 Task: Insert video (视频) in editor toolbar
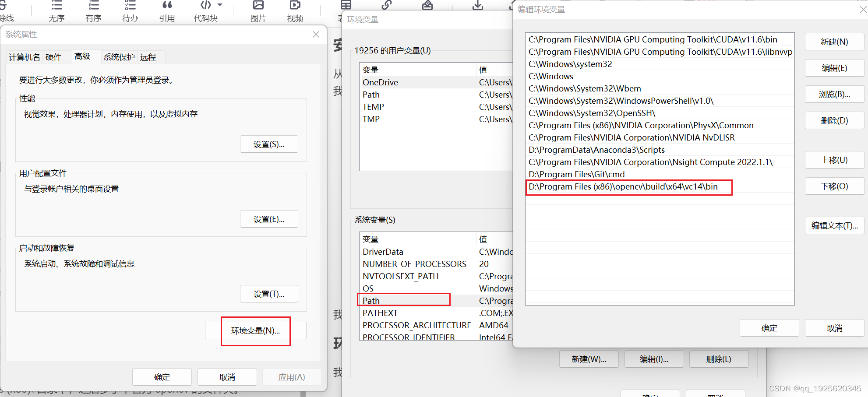tap(295, 11)
